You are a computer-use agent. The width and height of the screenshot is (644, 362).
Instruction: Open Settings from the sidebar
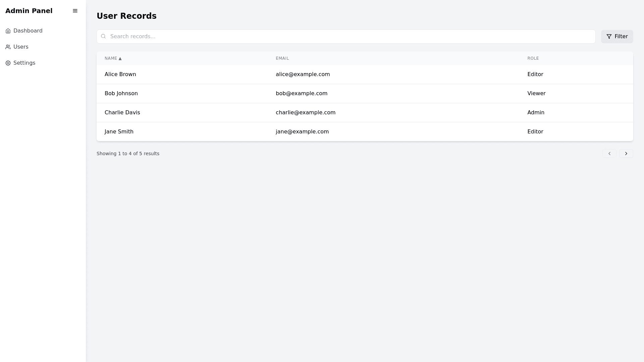pyautogui.click(x=24, y=63)
